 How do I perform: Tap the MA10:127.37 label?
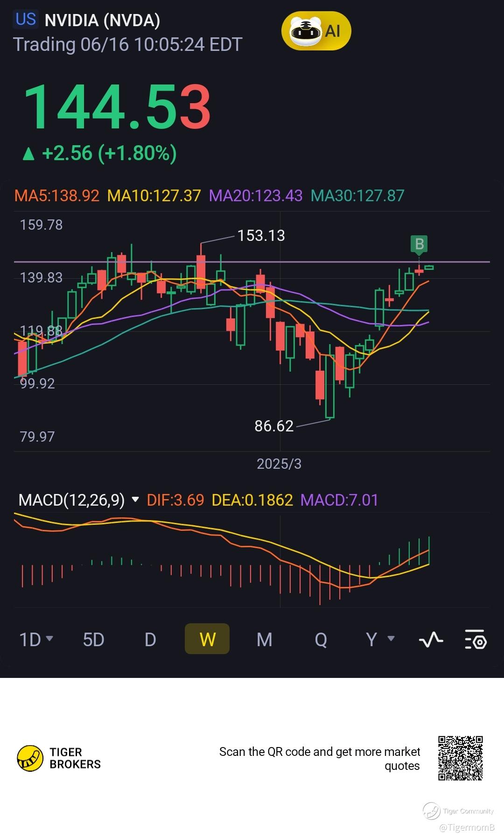(x=154, y=196)
